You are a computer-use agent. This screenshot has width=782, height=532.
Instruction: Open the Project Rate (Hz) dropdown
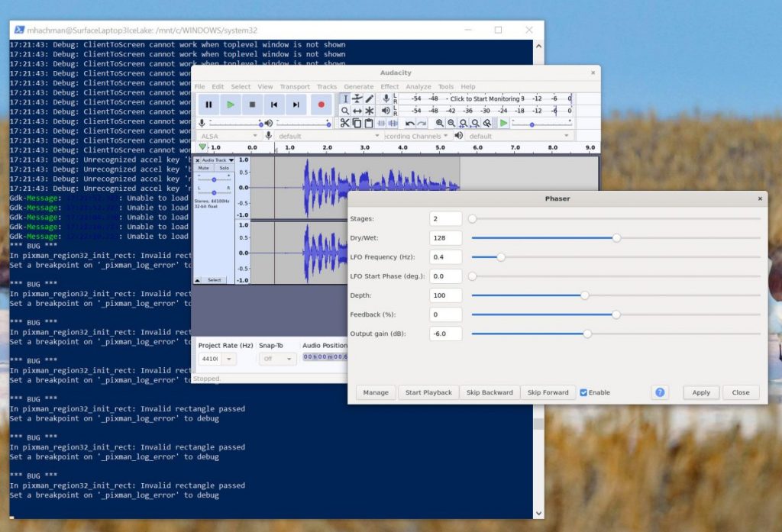[x=229, y=359]
